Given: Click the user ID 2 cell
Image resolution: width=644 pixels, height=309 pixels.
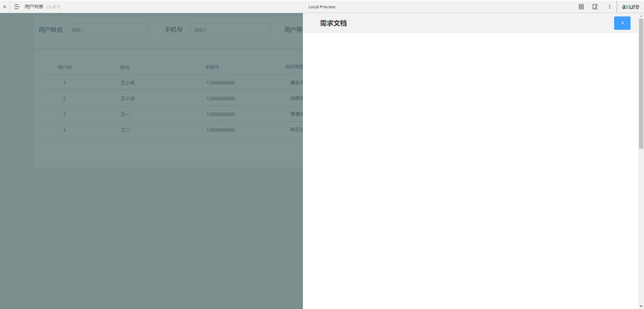Looking at the screenshot, I should pos(64,98).
